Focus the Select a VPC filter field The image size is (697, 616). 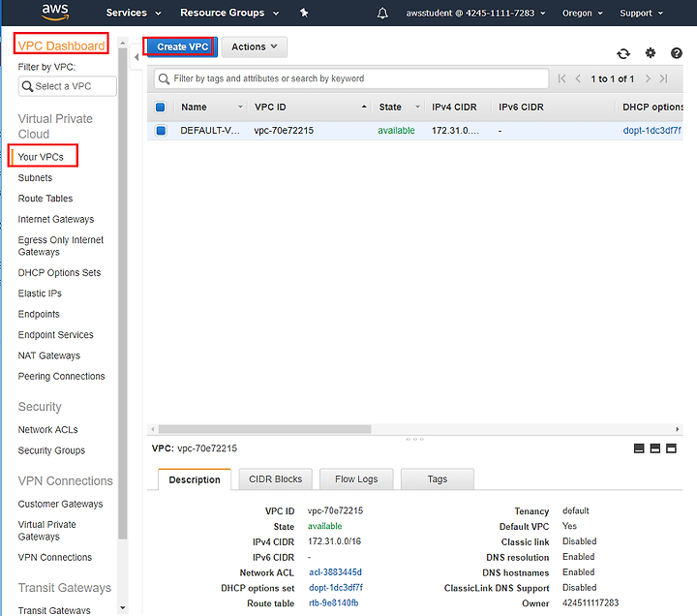[x=68, y=86]
